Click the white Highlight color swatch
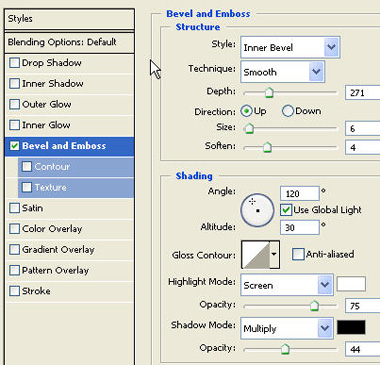380x365 pixels. click(x=351, y=284)
